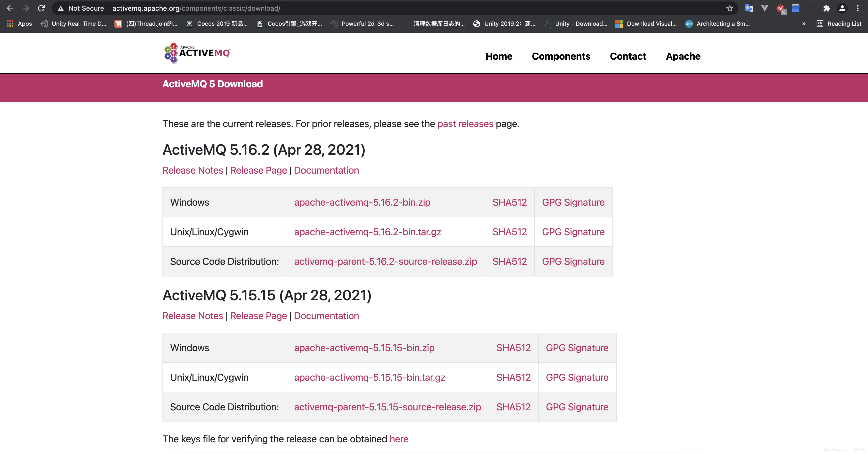
Task: Open SHA512 for 5.15.15 Windows zip
Action: pyautogui.click(x=514, y=348)
